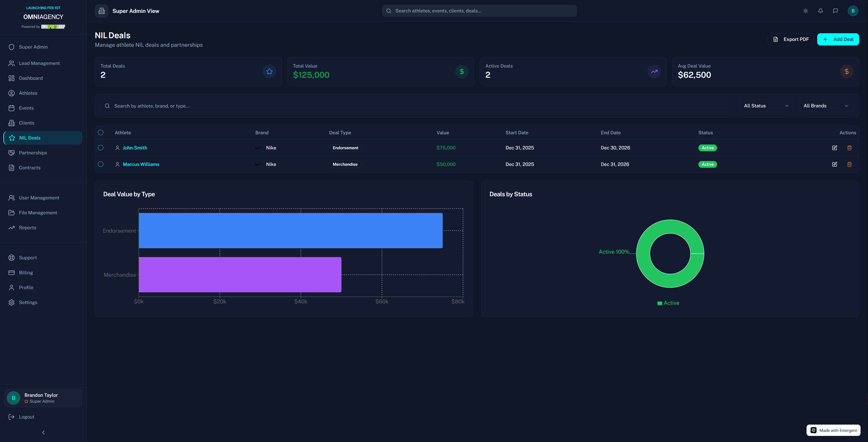The width and height of the screenshot is (868, 442).
Task: Log out via Logout button
Action: pyautogui.click(x=43, y=417)
